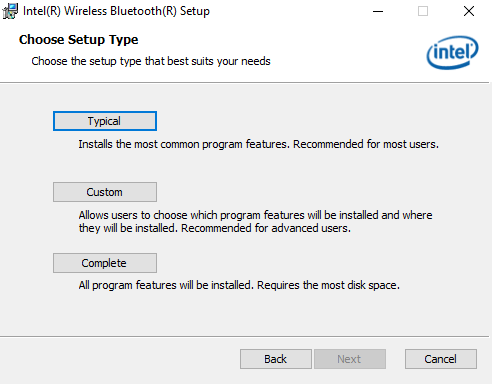Click the 'Allows users to choose which program features' description

tap(255, 222)
